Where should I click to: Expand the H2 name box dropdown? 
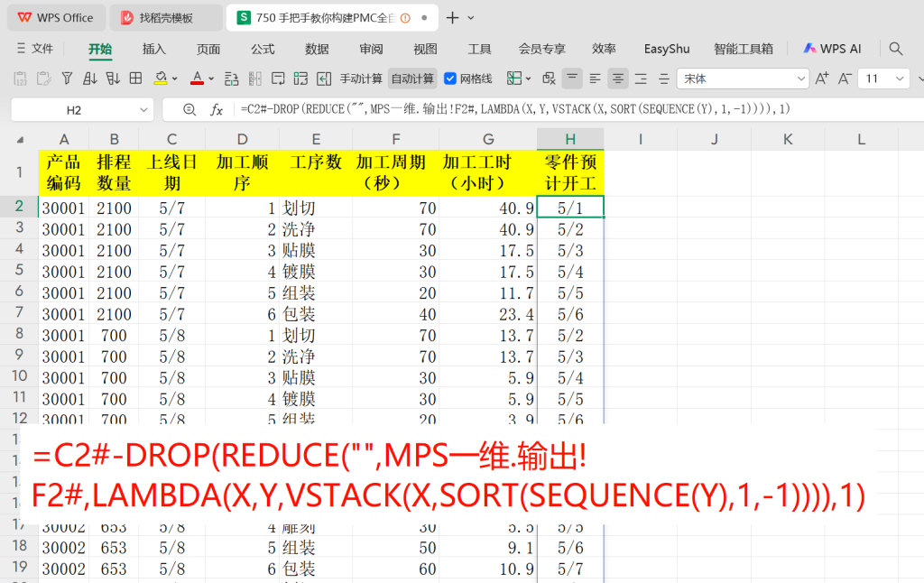pos(143,109)
